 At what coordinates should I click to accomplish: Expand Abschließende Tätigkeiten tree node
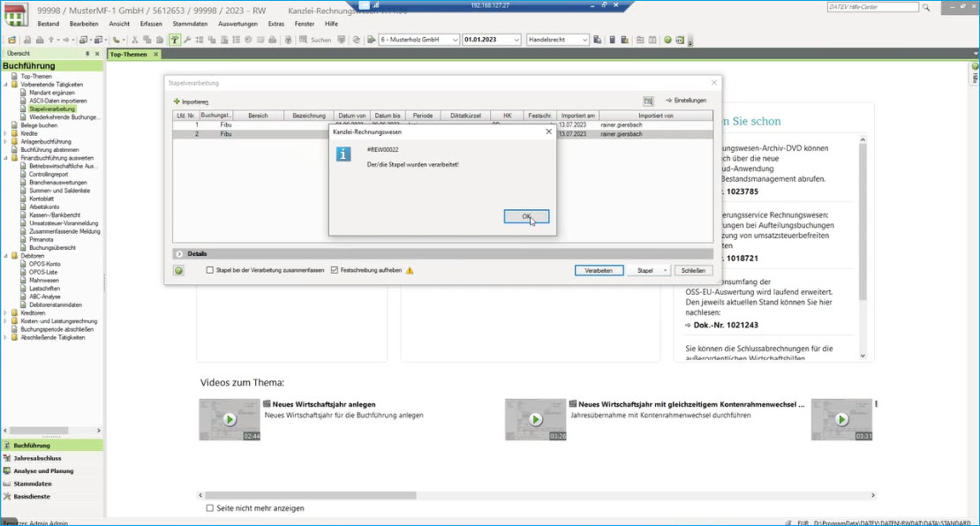(x=6, y=337)
